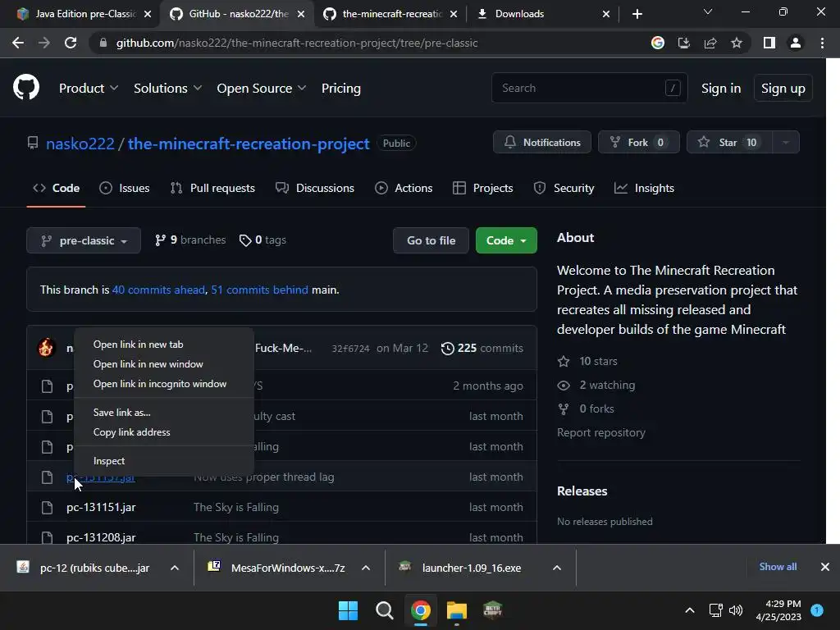Click the Sign up button

point(783,89)
